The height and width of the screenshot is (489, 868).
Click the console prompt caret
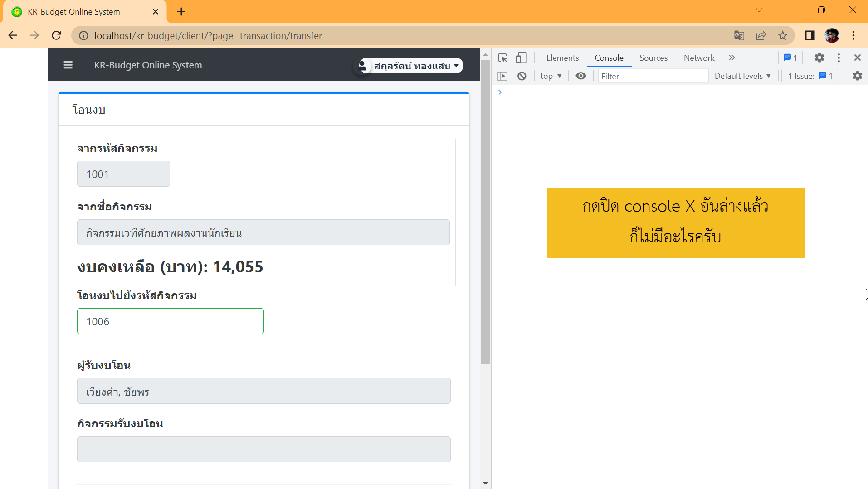coord(500,92)
